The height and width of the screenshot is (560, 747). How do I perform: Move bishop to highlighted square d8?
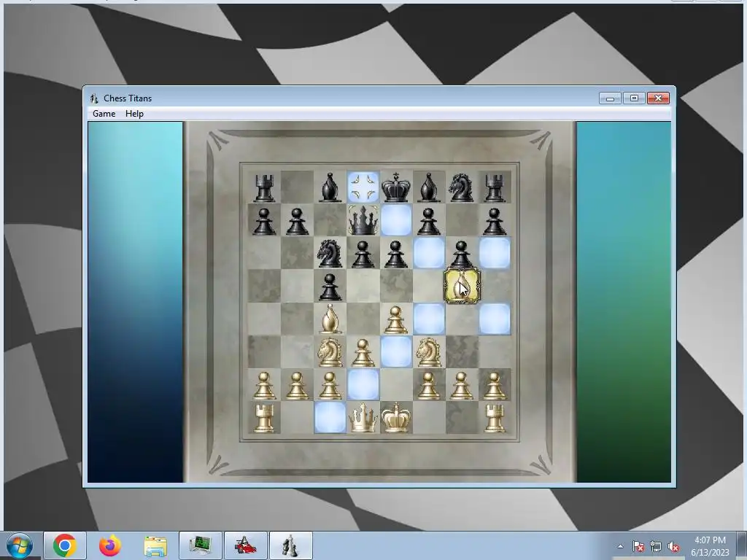coord(363,187)
